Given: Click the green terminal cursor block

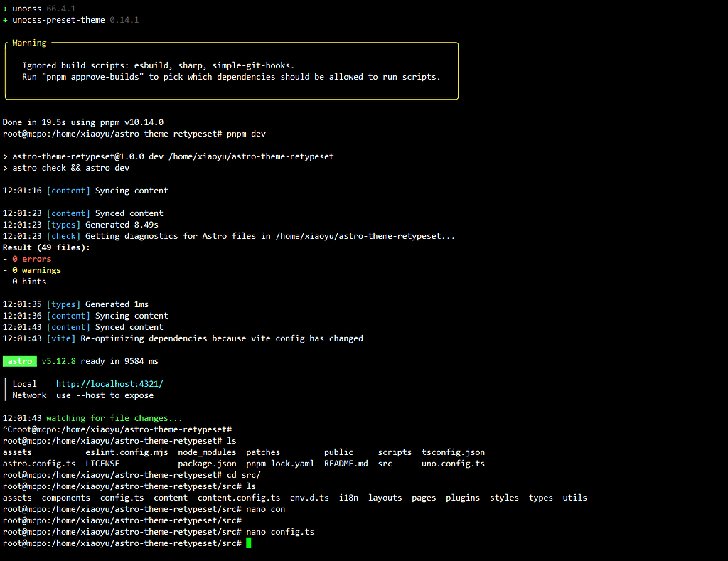Looking at the screenshot, I should [x=249, y=543].
